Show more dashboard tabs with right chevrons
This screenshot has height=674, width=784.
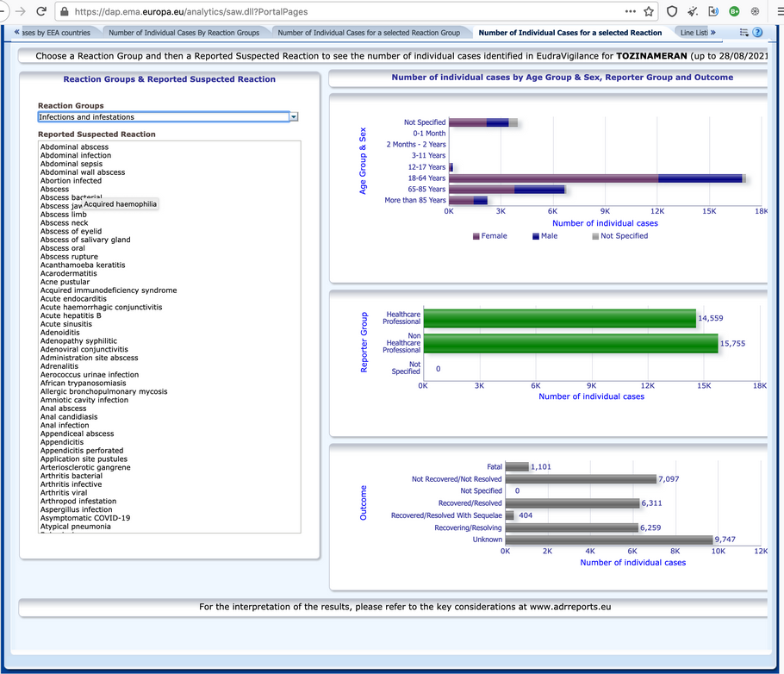[x=713, y=32]
